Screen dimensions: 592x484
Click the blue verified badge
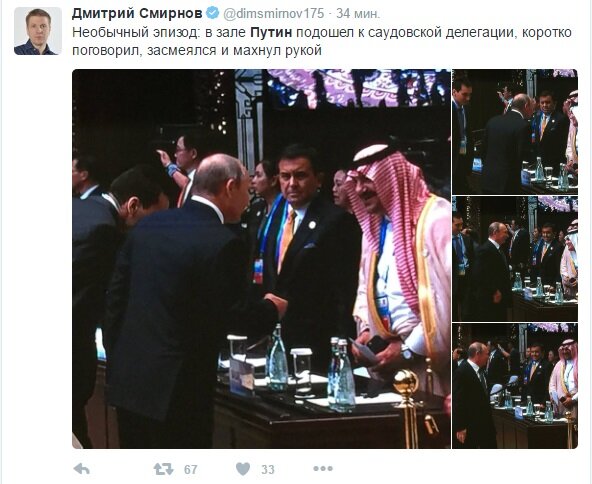point(213,14)
